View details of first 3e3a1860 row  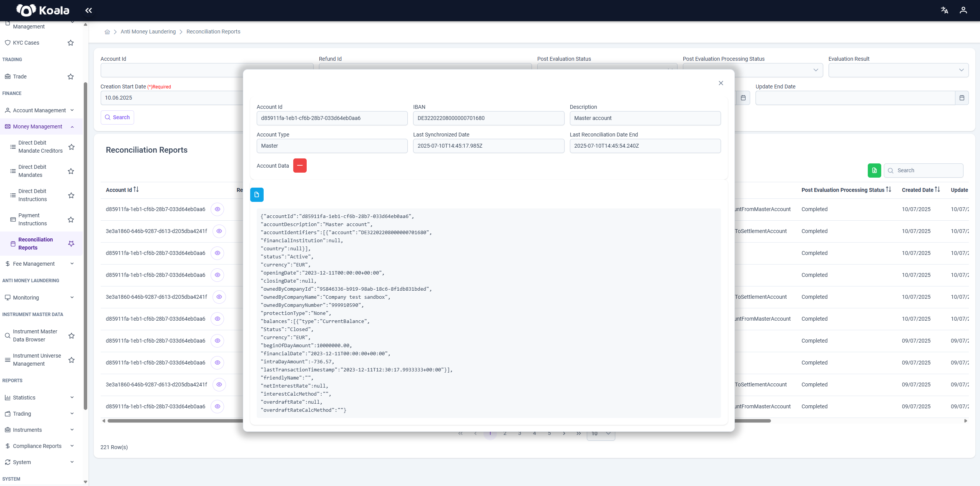coord(219,231)
